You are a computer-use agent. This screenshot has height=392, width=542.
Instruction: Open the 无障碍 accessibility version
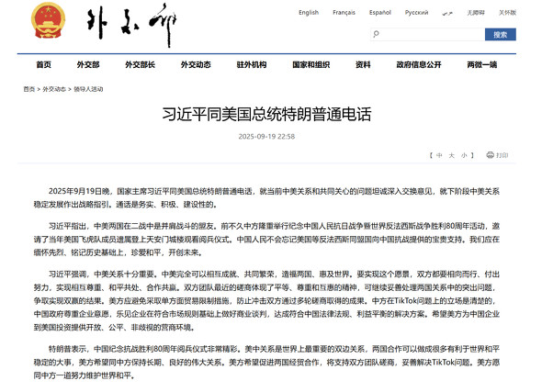(476, 13)
